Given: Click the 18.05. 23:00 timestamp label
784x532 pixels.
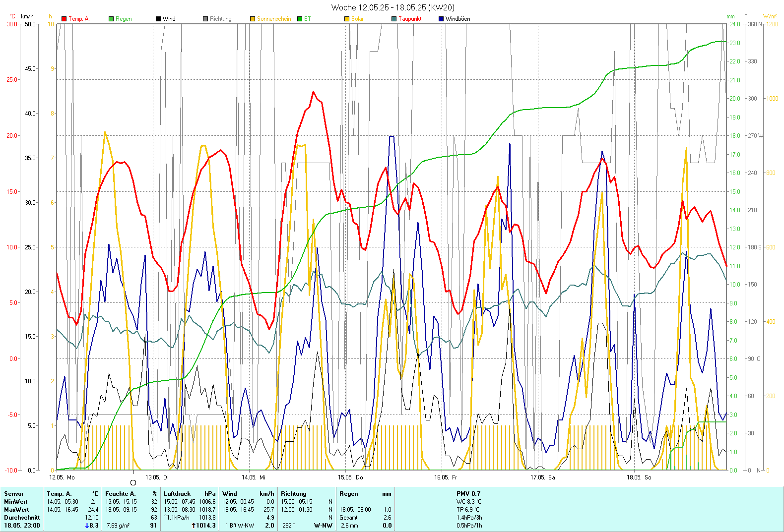Looking at the screenshot, I should tap(22, 526).
